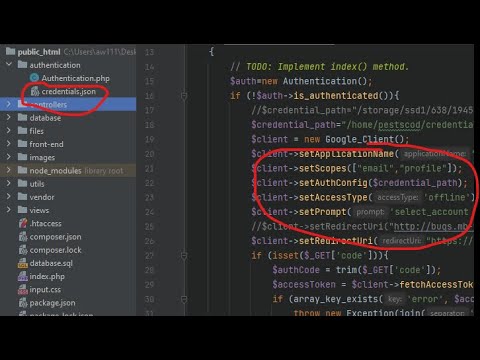This screenshot has height=360, width=480.
Task: Click line number 19 in the gutter
Action: tap(149, 139)
